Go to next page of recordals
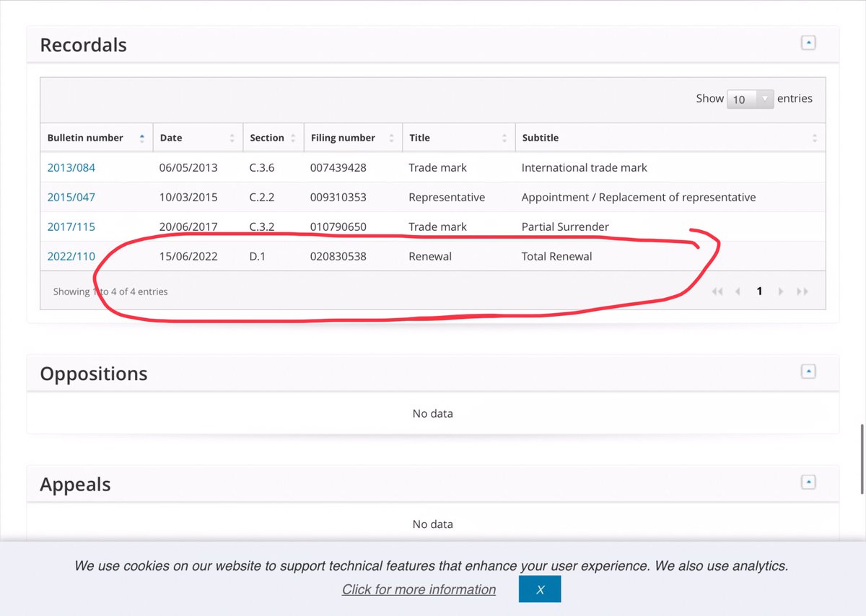The height and width of the screenshot is (616, 866). [x=780, y=291]
